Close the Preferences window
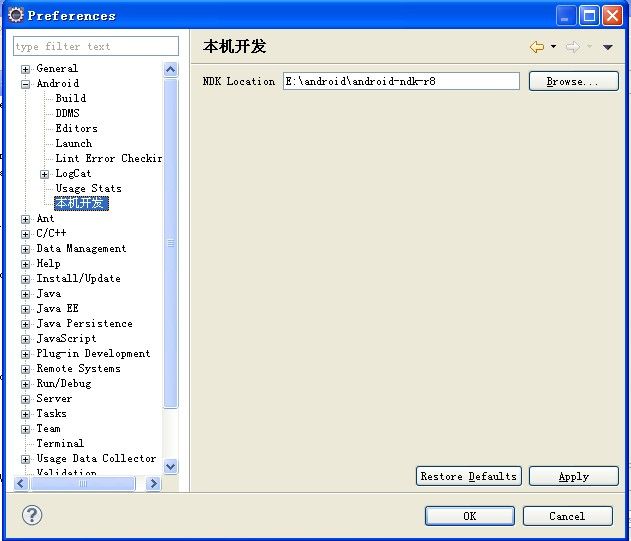 612,16
